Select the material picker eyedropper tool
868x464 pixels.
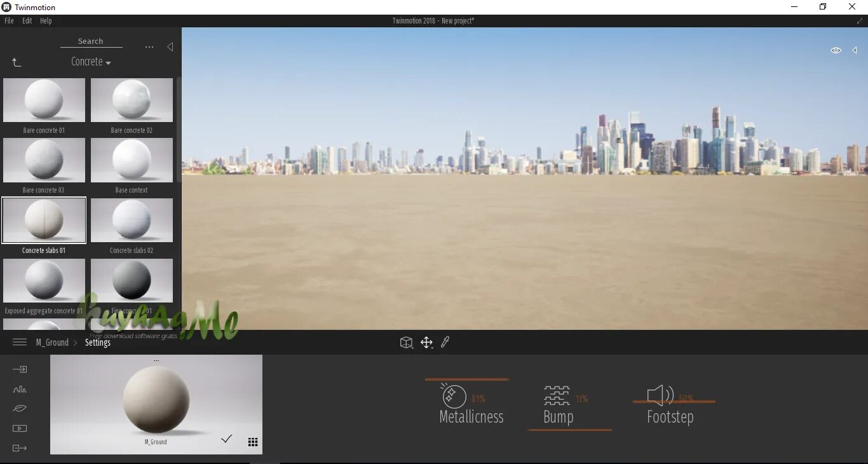445,343
